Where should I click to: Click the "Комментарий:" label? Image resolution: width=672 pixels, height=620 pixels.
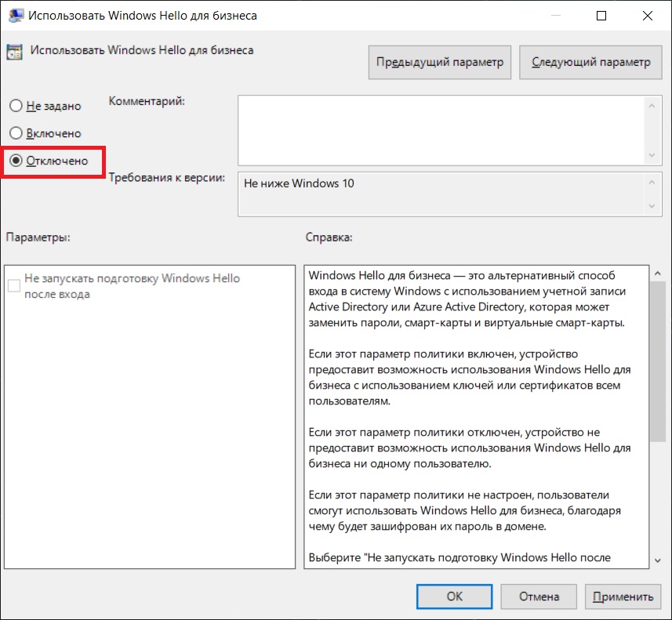point(147,101)
